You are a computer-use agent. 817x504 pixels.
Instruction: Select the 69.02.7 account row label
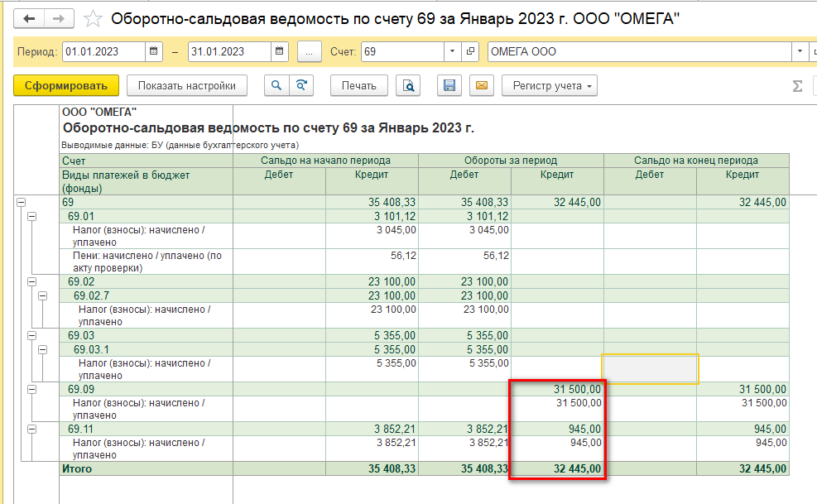coord(91,296)
